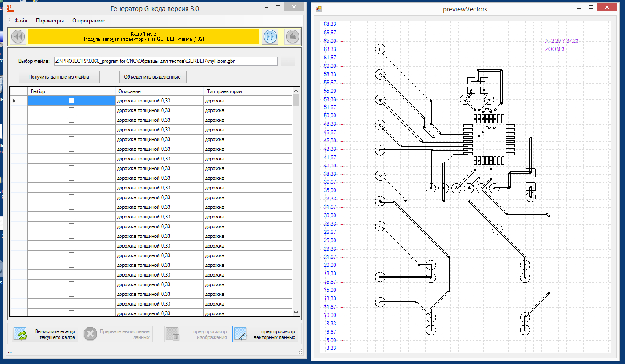
Task: Click the Generator G-code app icon in title bar
Action: point(10,8)
